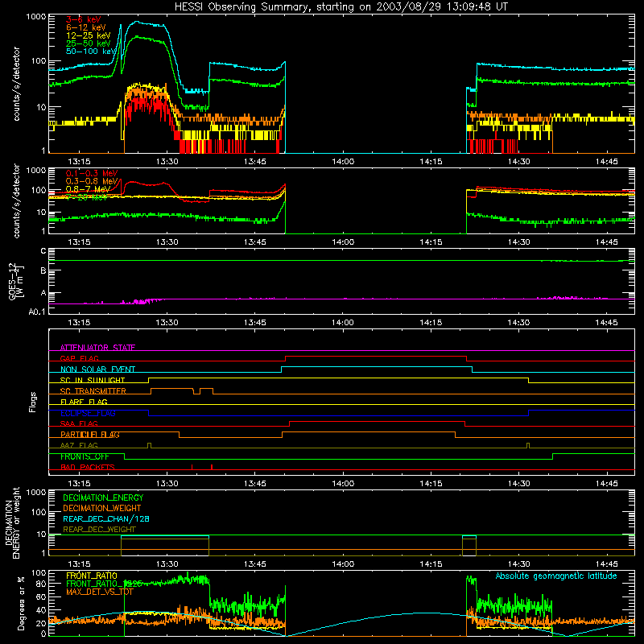644x644 pixels.
Task: Click the REAR_DEC_WEIGHT legend label
Action: click(99, 530)
